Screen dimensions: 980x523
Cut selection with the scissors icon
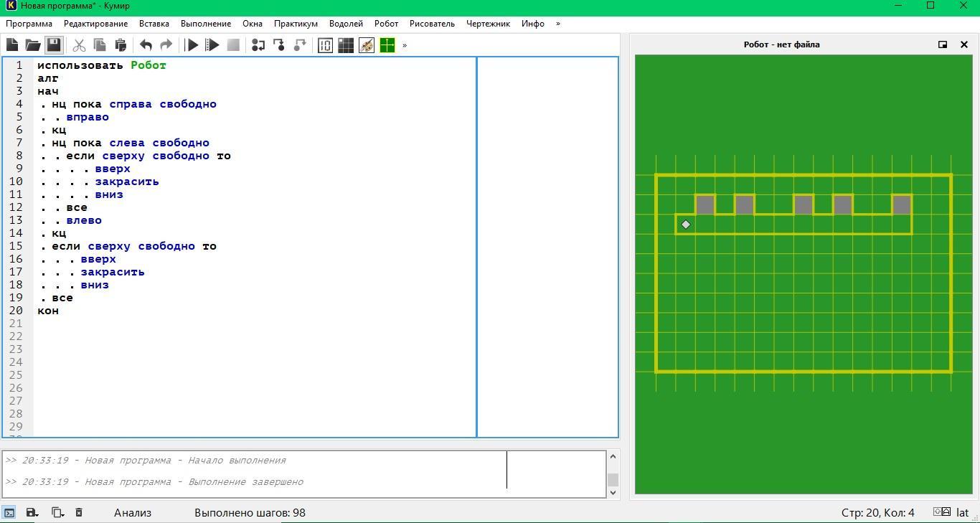[79, 45]
